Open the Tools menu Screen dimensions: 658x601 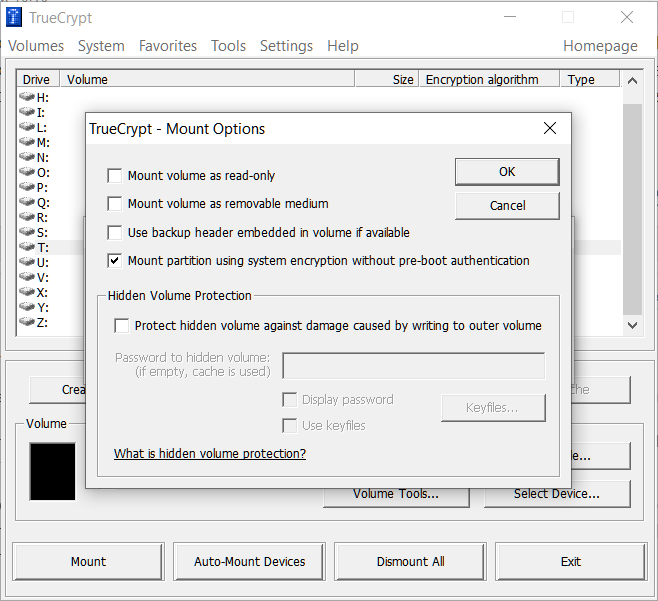228,46
